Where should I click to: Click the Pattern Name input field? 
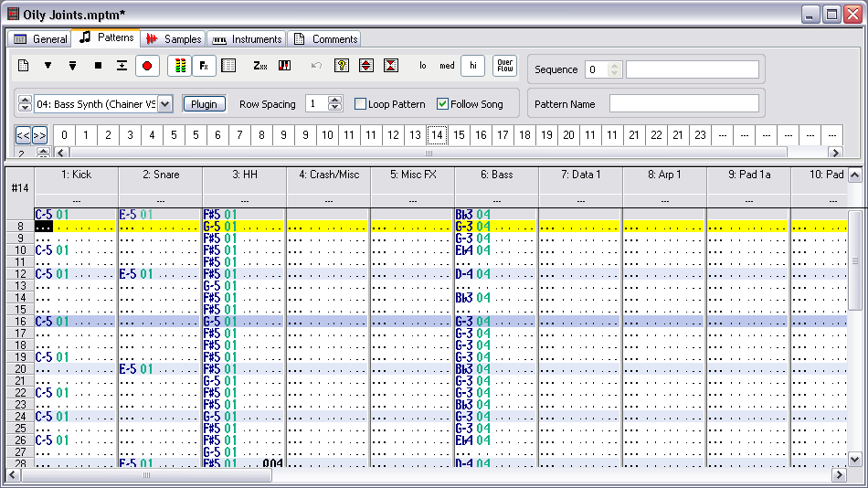click(683, 104)
